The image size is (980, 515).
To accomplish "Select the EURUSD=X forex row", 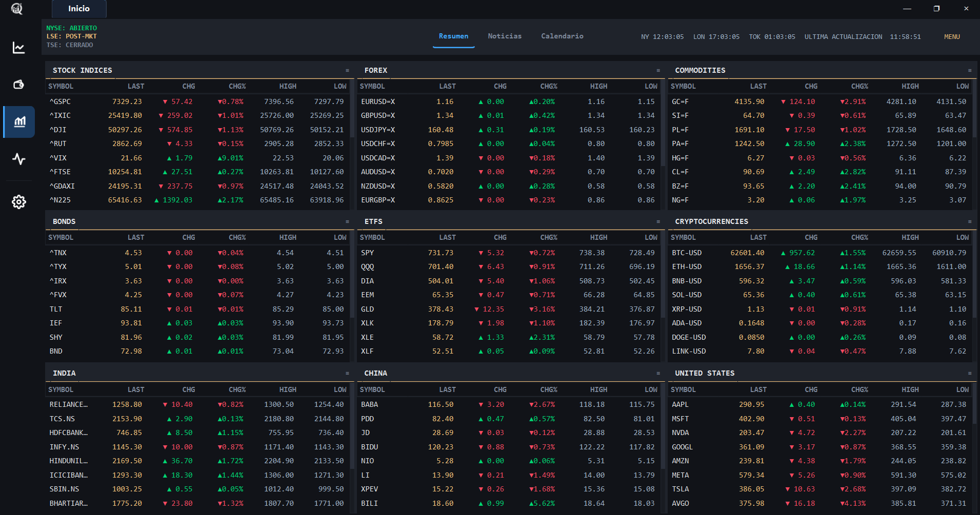I will 509,101.
